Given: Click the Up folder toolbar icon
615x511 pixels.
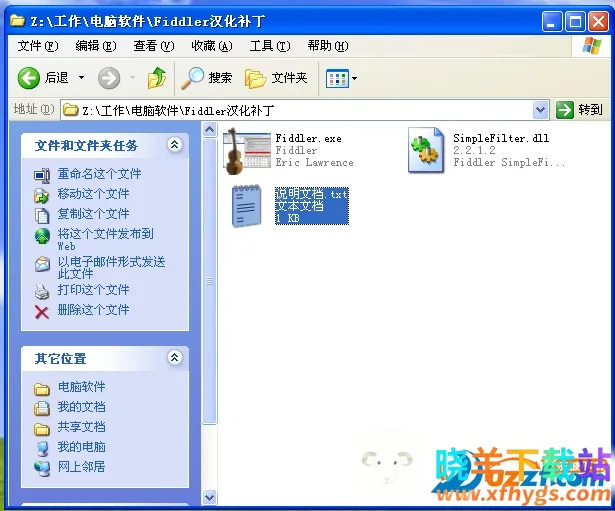Looking at the screenshot, I should (157, 78).
